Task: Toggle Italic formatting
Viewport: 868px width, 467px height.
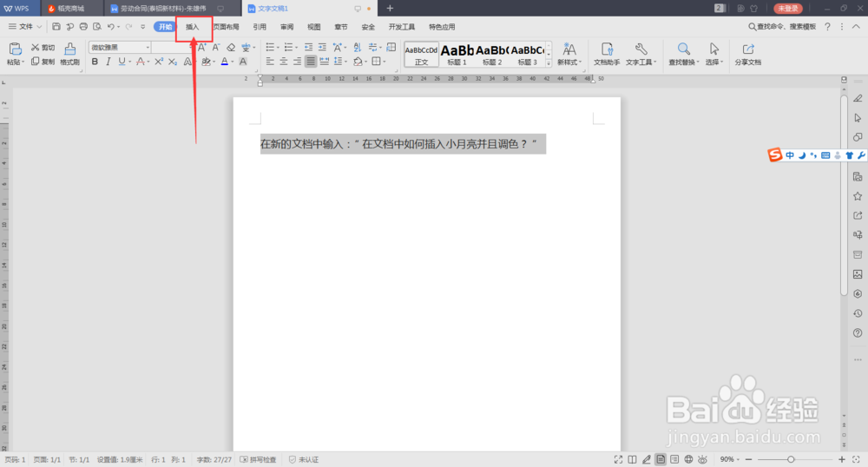Action: tap(108, 62)
